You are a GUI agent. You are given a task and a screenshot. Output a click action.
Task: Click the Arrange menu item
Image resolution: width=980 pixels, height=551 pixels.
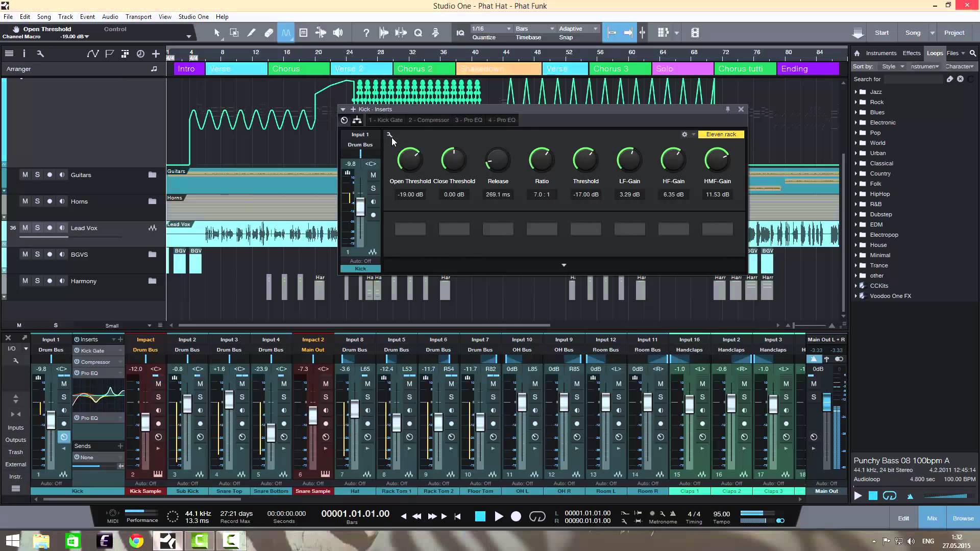tap(17, 68)
